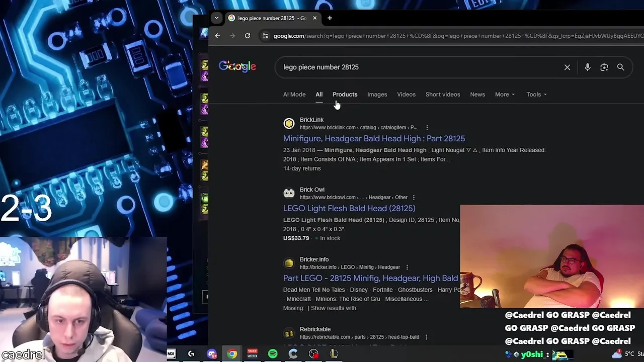This screenshot has width=644, height=362.
Task: Open Google Lens image search
Action: point(604,67)
